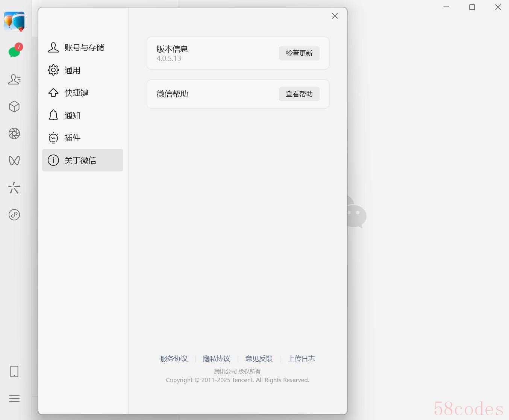This screenshot has width=509, height=420.
Task: Switch to 快捷键 settings section
Action: pos(83,92)
